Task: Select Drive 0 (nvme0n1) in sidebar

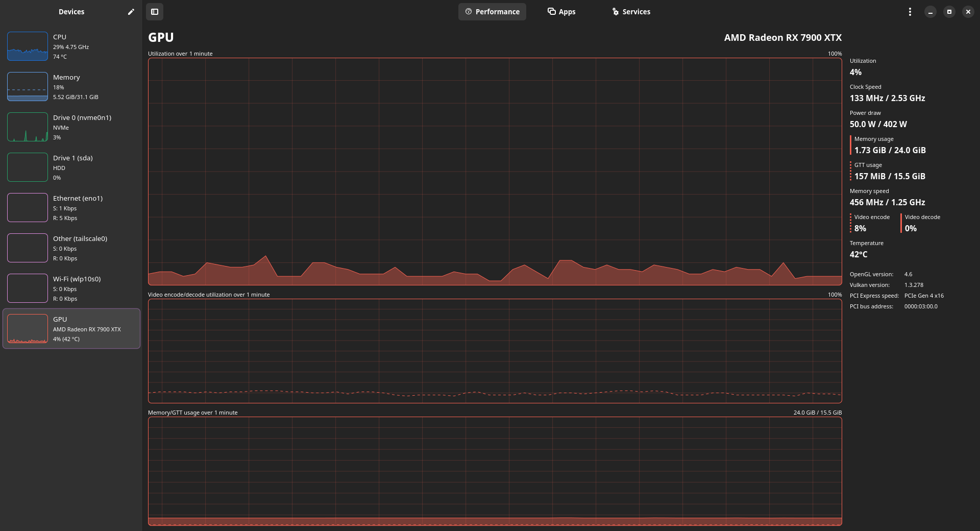Action: pyautogui.click(x=71, y=127)
